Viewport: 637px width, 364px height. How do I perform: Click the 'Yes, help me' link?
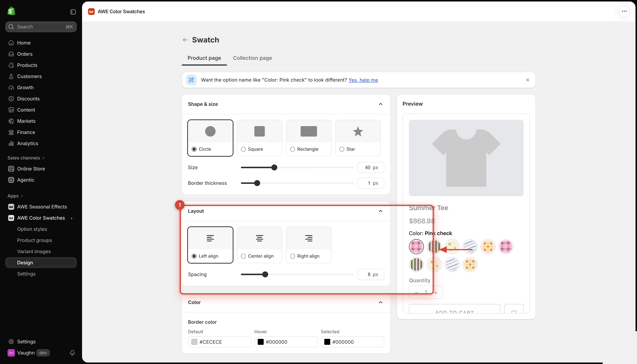click(x=363, y=80)
